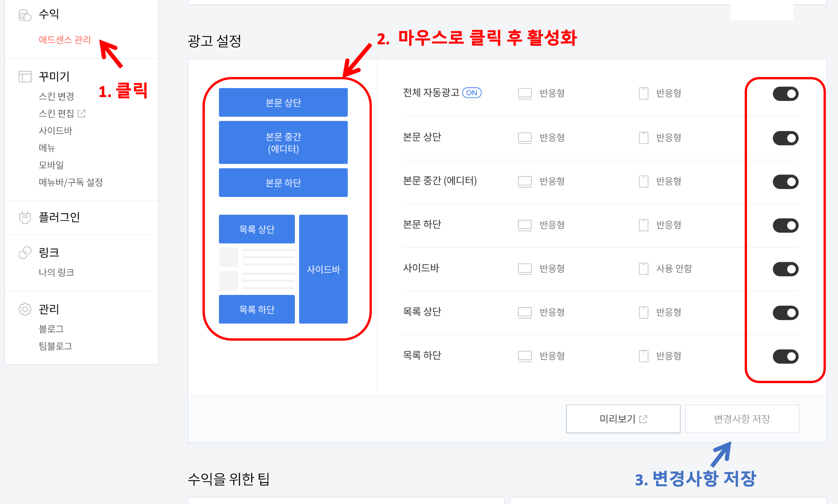Click the mobile icon in 본문 하단 row
Image resolution: width=838 pixels, height=504 pixels.
pyautogui.click(x=643, y=225)
